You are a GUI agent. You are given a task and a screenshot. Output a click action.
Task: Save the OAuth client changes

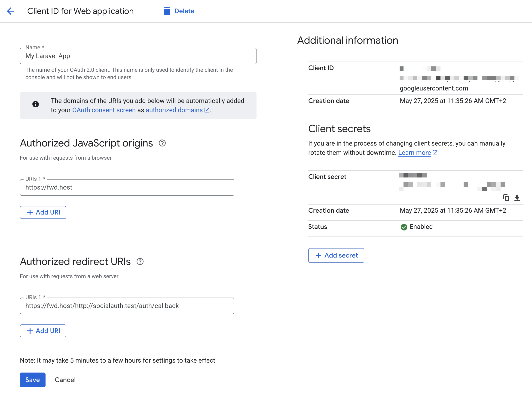(x=32, y=380)
